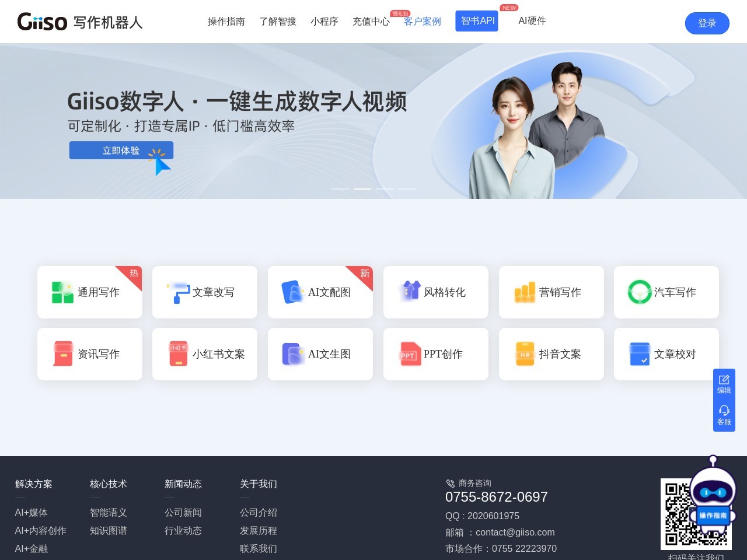The image size is (747, 560).
Task: Open the 操作指南 menu item
Action: (226, 22)
